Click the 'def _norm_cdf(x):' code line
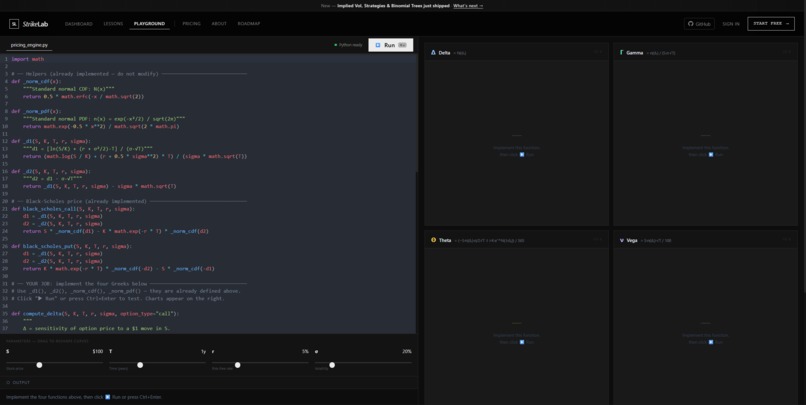The width and height of the screenshot is (806, 405). tap(36, 81)
